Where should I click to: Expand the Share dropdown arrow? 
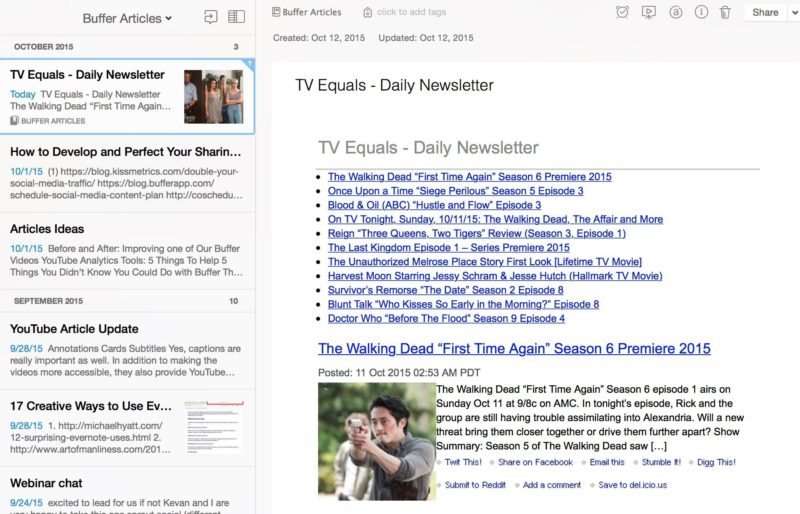point(794,13)
